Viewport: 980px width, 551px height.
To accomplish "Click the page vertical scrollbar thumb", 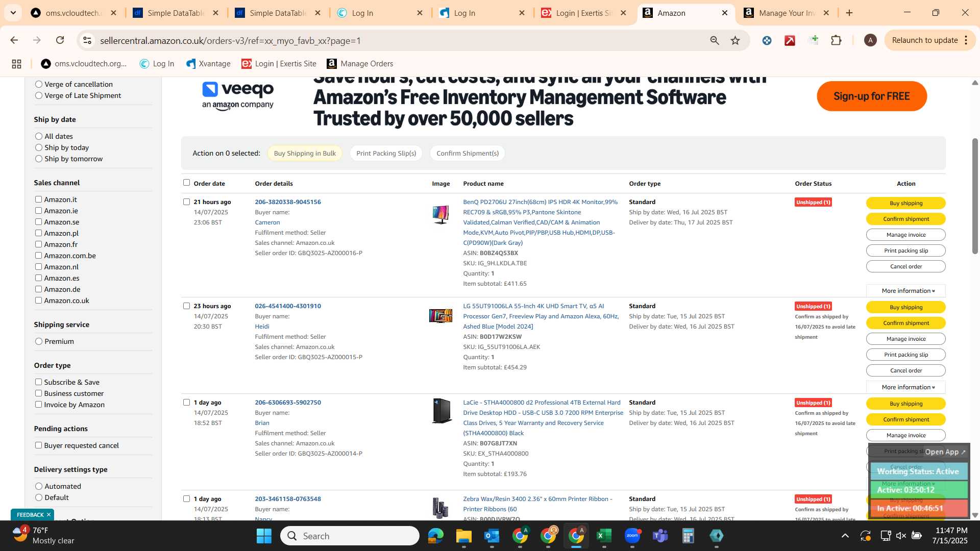I will point(975,196).
